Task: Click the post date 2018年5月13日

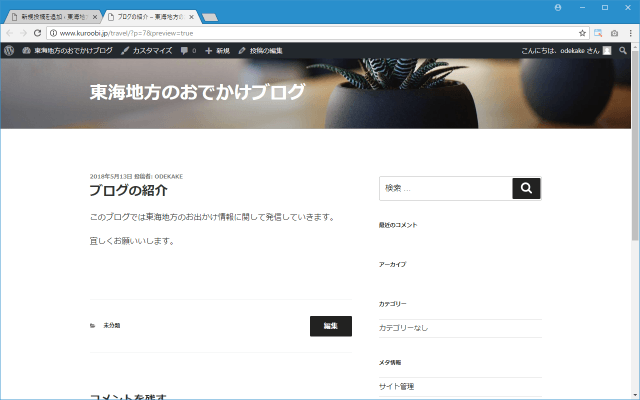Action: pos(111,176)
